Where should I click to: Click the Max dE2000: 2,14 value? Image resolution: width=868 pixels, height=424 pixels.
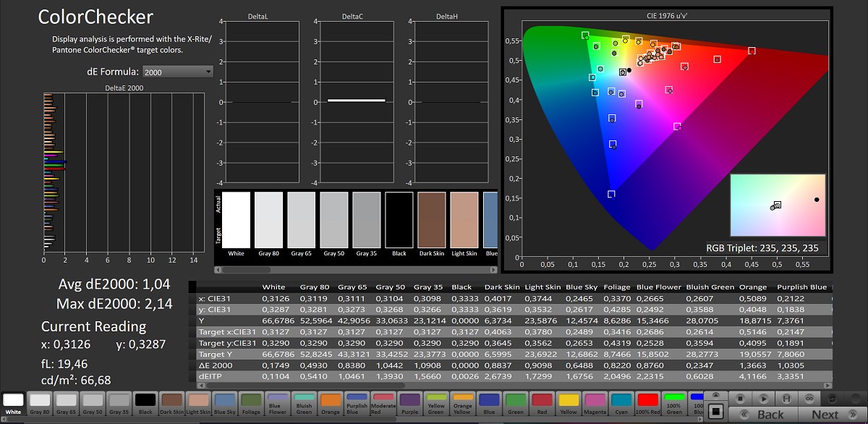tap(114, 304)
